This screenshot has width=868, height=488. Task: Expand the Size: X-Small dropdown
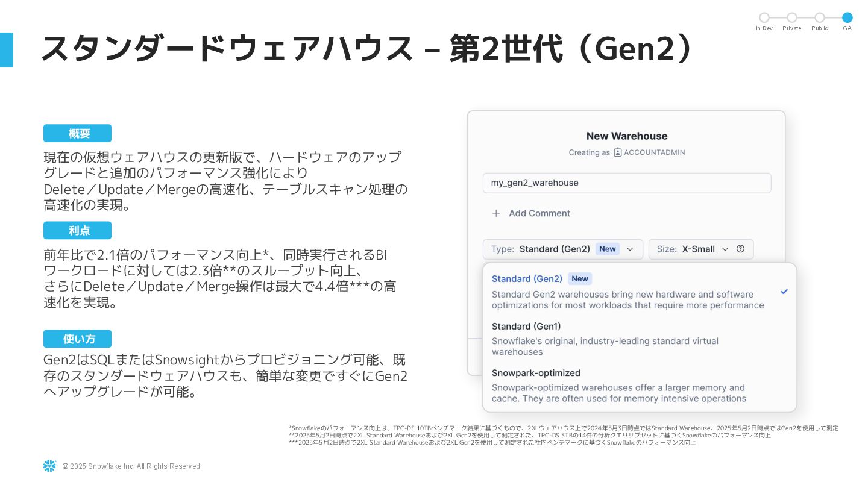click(x=701, y=249)
